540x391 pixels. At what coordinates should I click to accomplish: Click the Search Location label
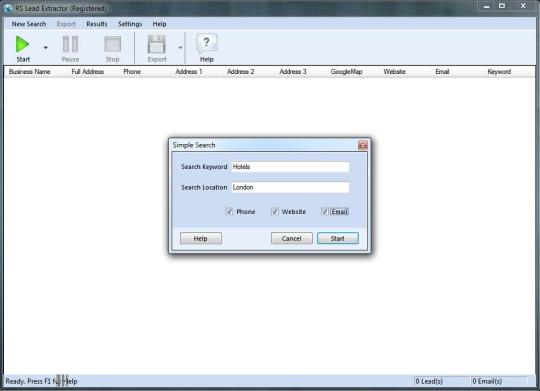pos(204,187)
